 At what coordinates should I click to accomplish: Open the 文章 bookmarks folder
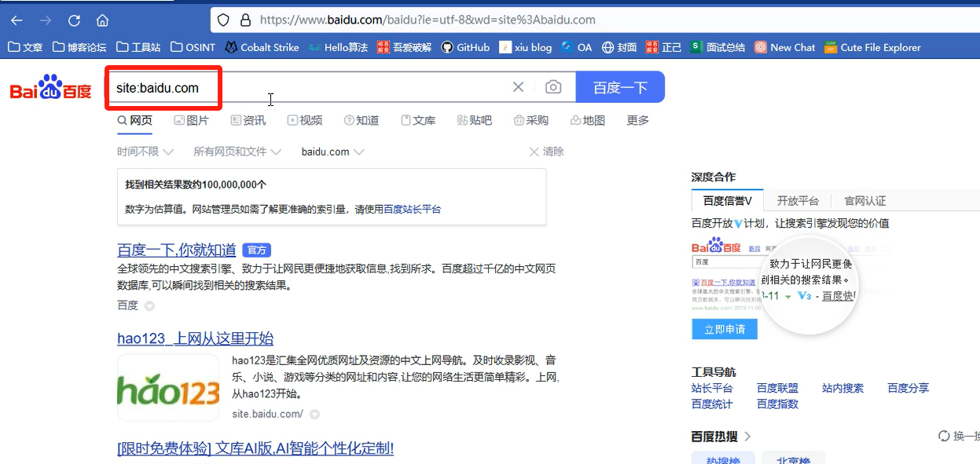[25, 47]
